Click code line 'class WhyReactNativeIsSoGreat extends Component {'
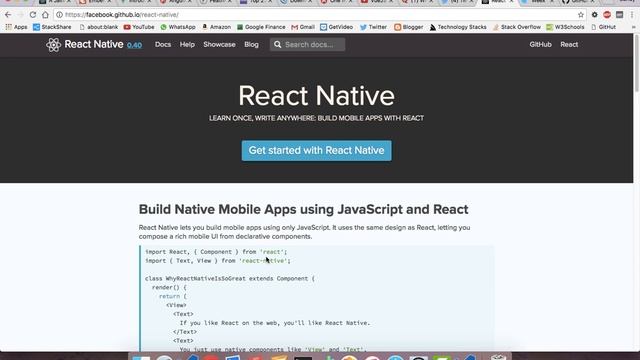Screen dimensions: 640x360 pyautogui.click(x=230, y=278)
